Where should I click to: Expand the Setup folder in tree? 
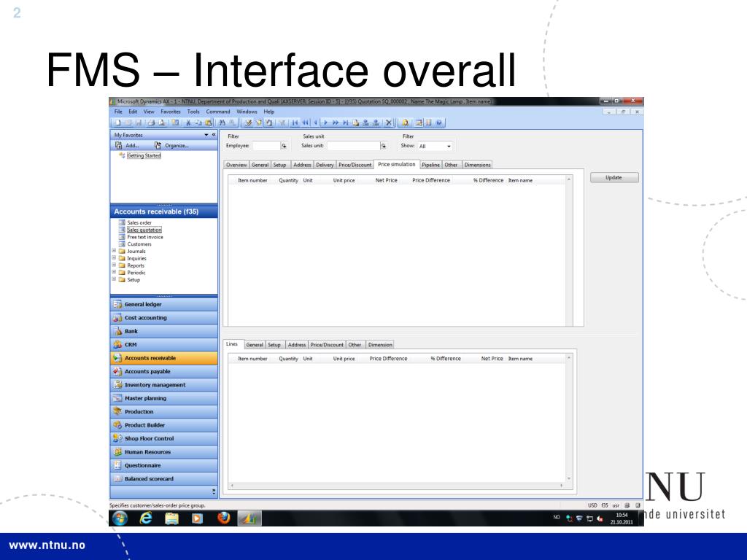tap(114, 279)
